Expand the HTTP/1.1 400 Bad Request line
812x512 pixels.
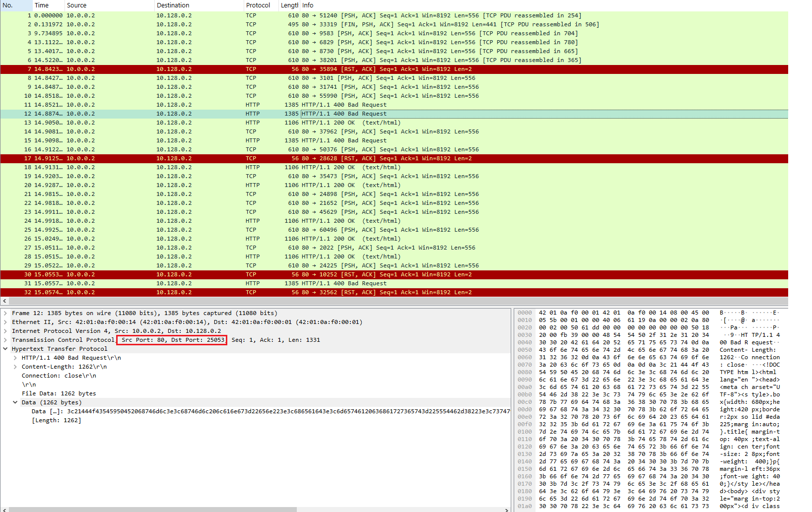[15, 358]
